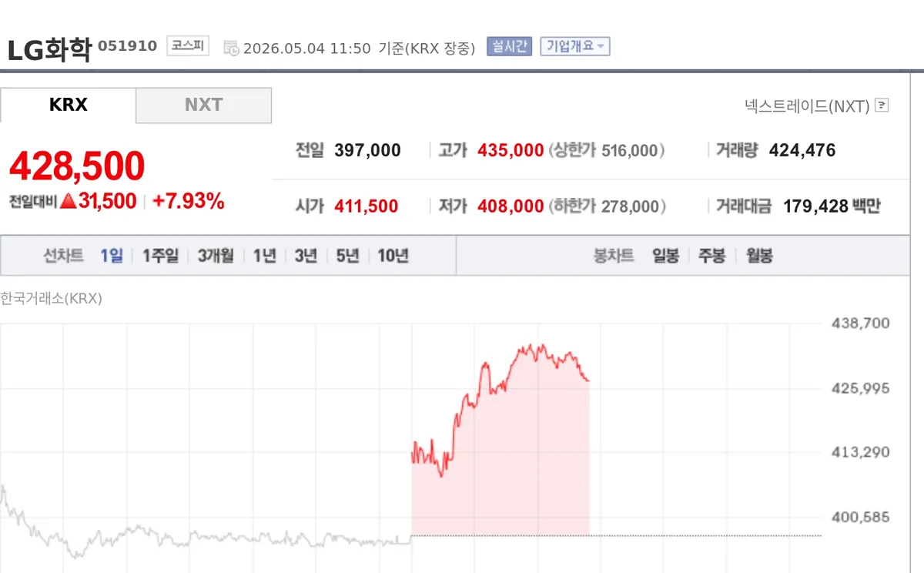Show the 5년 line chart
Image resolution: width=924 pixels, height=573 pixels.
click(x=347, y=256)
